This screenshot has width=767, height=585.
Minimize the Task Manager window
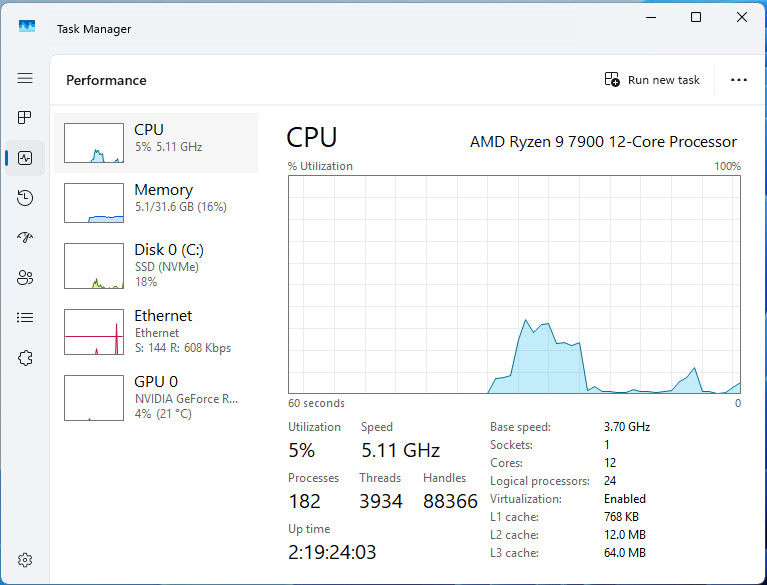coord(651,18)
